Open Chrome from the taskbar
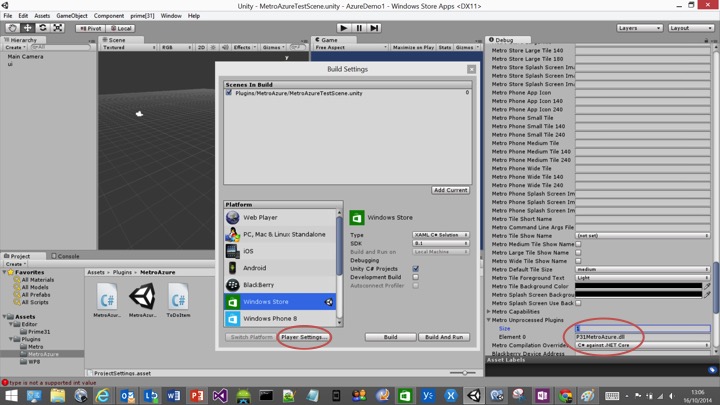Screen dimensions: 720x405 [x=565, y=395]
